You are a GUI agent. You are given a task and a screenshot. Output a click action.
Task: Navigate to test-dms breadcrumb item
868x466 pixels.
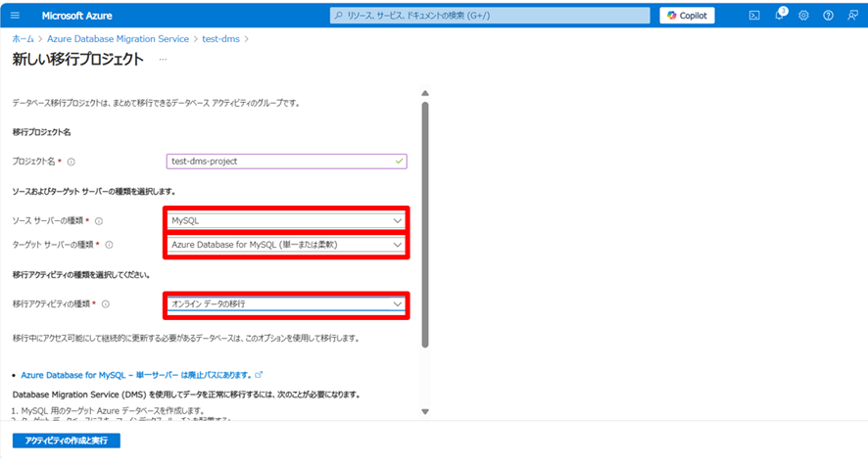tap(220, 38)
